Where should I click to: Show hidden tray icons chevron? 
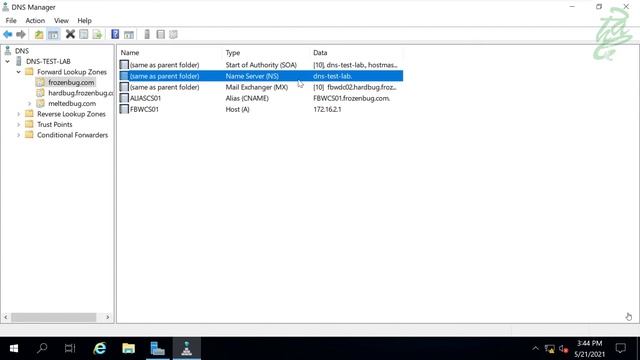click(x=536, y=349)
